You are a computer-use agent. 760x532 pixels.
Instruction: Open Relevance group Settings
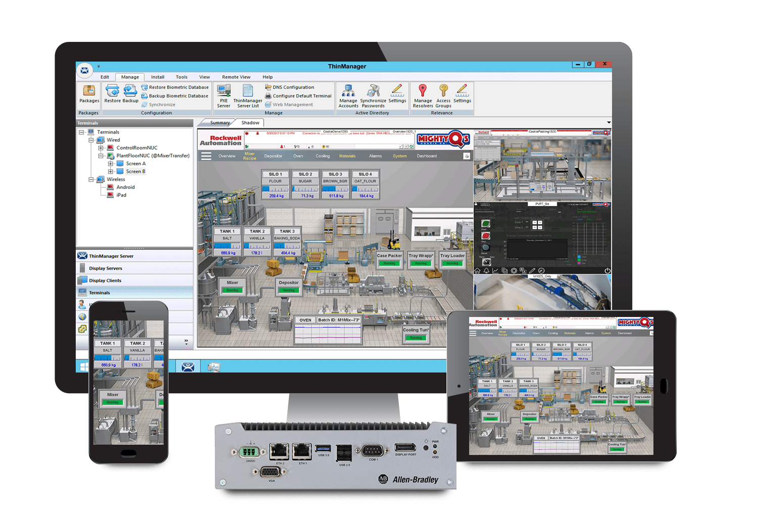[x=462, y=94]
